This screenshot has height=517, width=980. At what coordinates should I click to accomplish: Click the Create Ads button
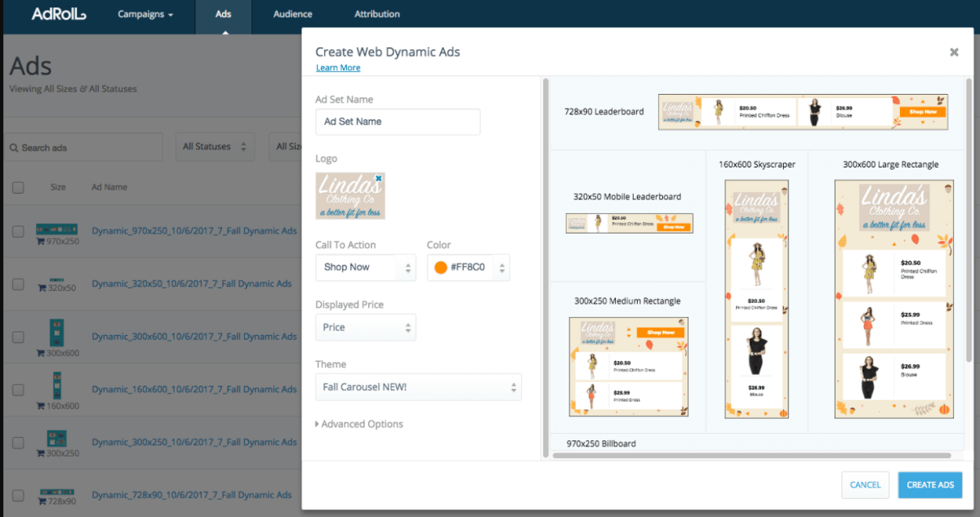click(x=930, y=485)
